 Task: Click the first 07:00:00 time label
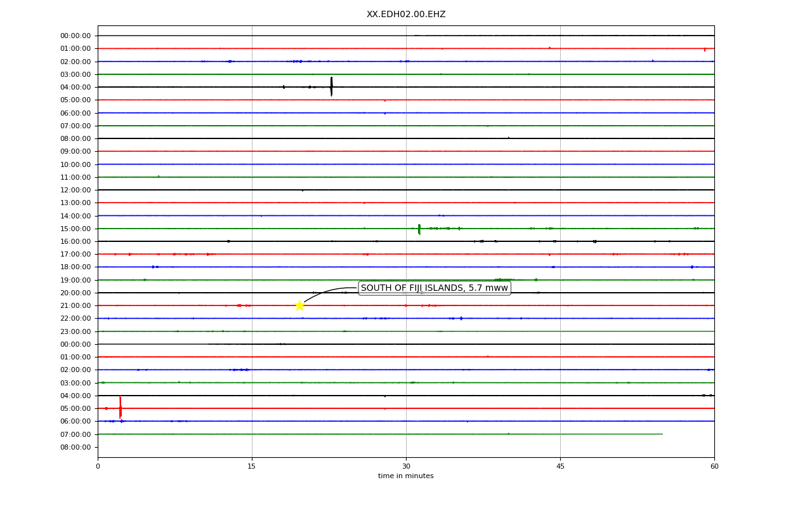tap(75, 126)
